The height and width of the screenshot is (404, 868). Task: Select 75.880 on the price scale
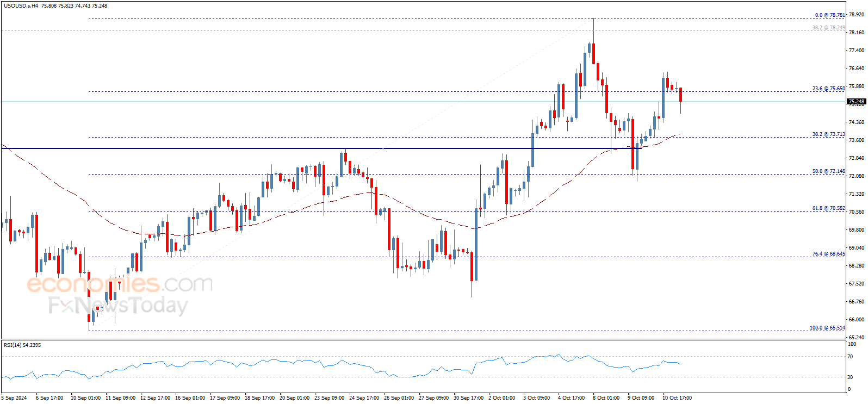point(857,86)
